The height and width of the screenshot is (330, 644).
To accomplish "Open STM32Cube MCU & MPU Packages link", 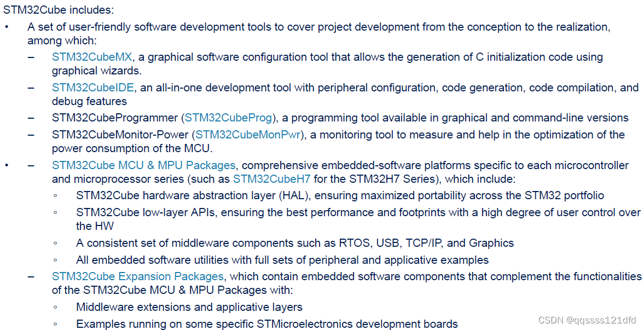I will point(144,165).
